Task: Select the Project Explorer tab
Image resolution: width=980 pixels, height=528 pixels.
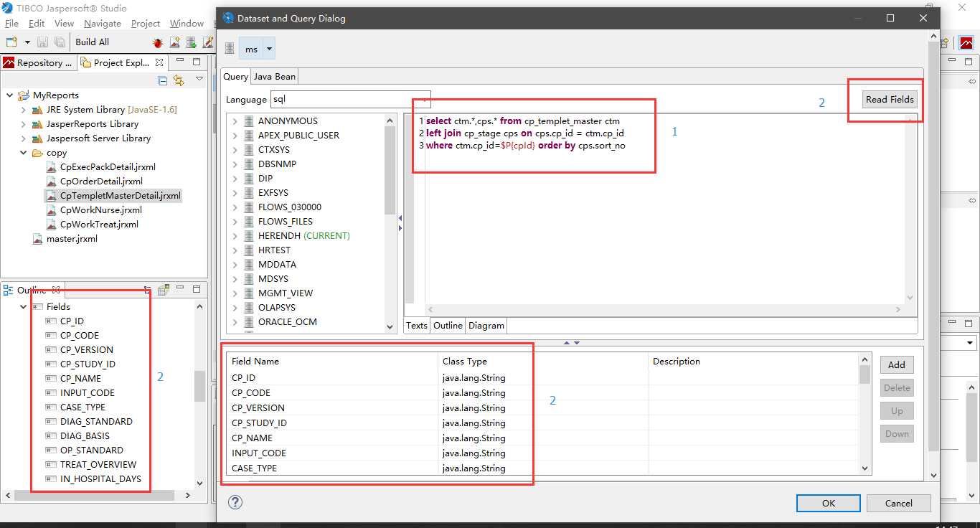Action: tap(122, 63)
